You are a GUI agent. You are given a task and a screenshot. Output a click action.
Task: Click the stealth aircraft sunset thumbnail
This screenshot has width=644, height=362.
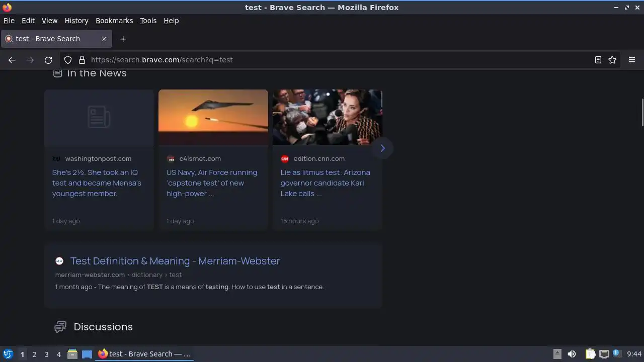[x=213, y=117]
